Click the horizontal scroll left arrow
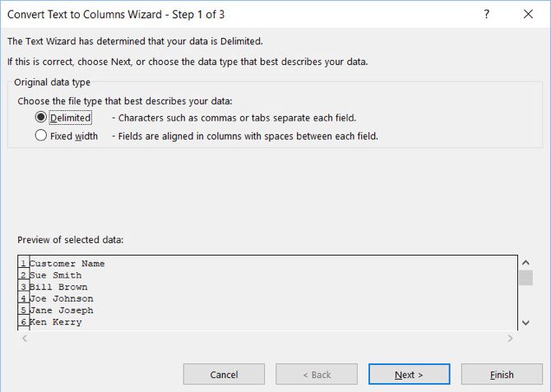Screen dimensions: 551x392 point(24,338)
